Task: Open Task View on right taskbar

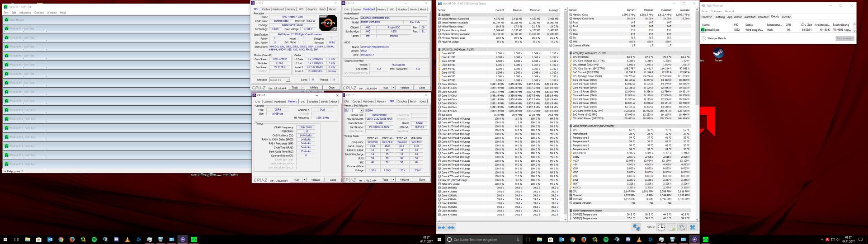Action: click(528, 239)
